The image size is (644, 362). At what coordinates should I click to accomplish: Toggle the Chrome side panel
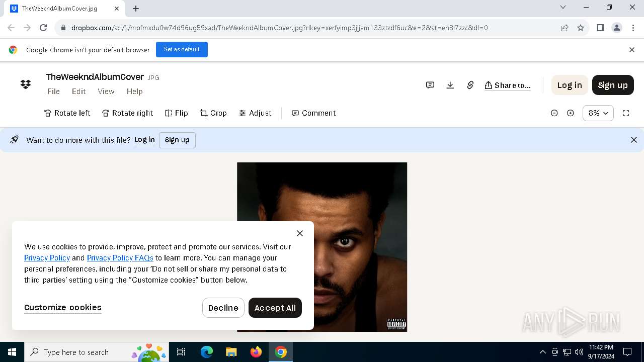coord(601,28)
